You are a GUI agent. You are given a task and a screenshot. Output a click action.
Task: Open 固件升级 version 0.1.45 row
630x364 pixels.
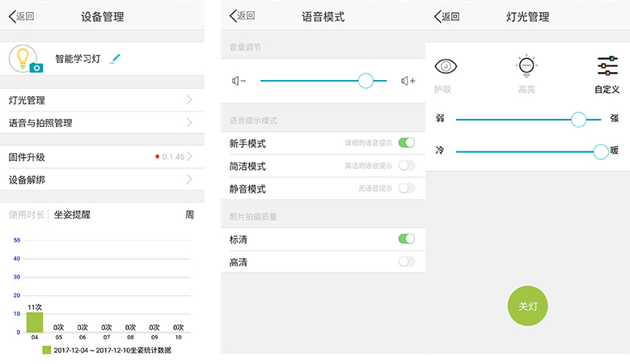(189, 157)
